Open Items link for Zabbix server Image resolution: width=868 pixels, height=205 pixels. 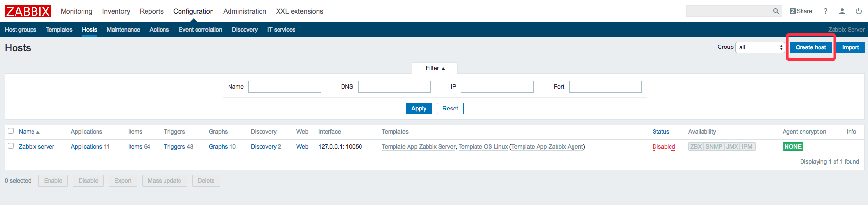[135, 147]
